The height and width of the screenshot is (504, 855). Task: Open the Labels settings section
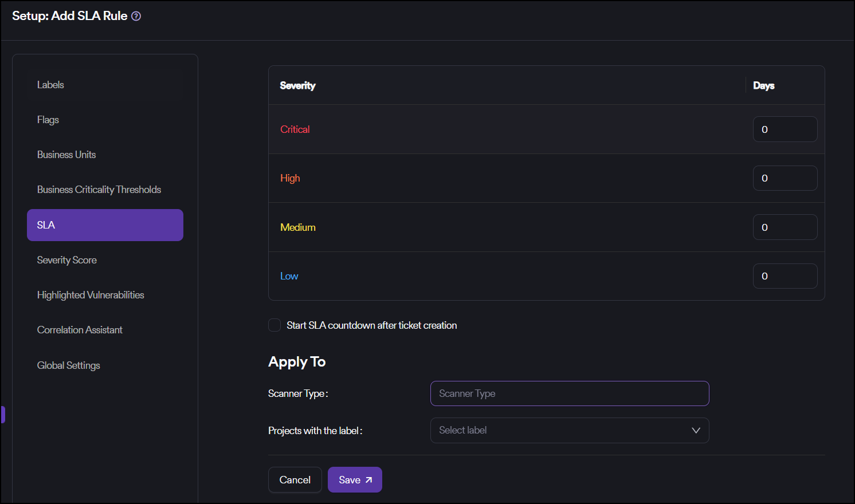pyautogui.click(x=50, y=85)
